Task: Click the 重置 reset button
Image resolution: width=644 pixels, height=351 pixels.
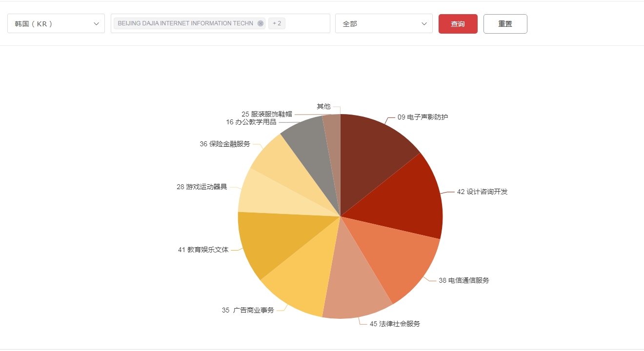Action: pyautogui.click(x=505, y=23)
